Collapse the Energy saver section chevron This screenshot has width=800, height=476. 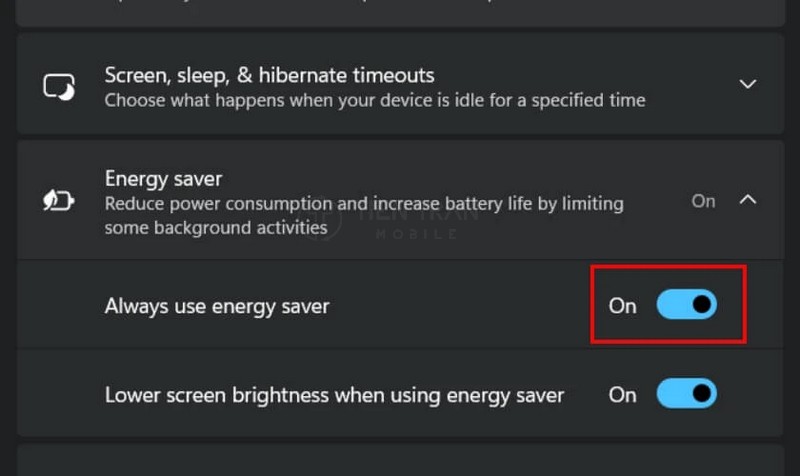click(747, 200)
